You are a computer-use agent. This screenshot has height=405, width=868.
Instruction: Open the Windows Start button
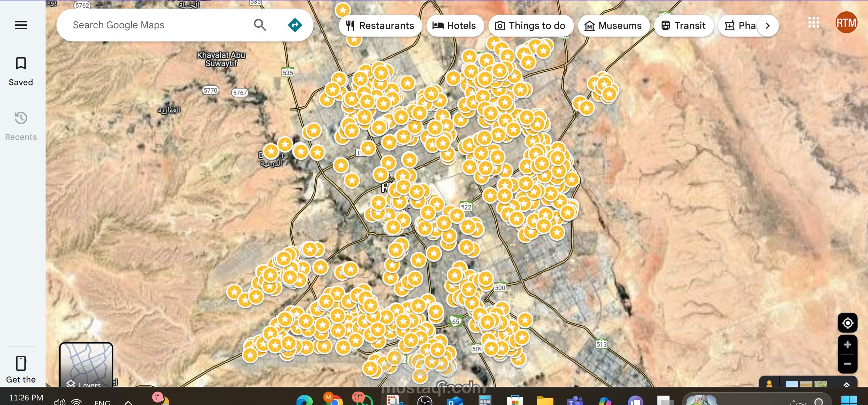tap(849, 400)
